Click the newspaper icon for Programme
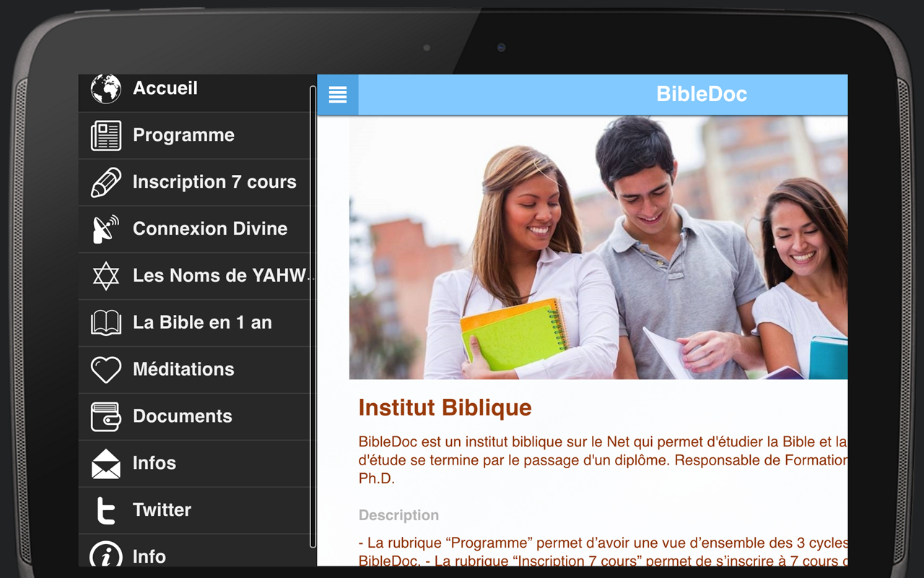Image resolution: width=924 pixels, height=578 pixels. 106,136
